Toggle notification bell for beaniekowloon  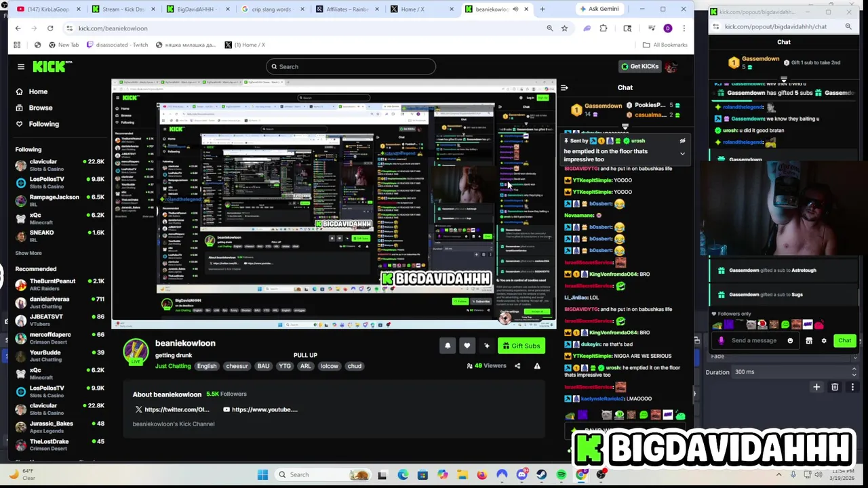(x=448, y=346)
